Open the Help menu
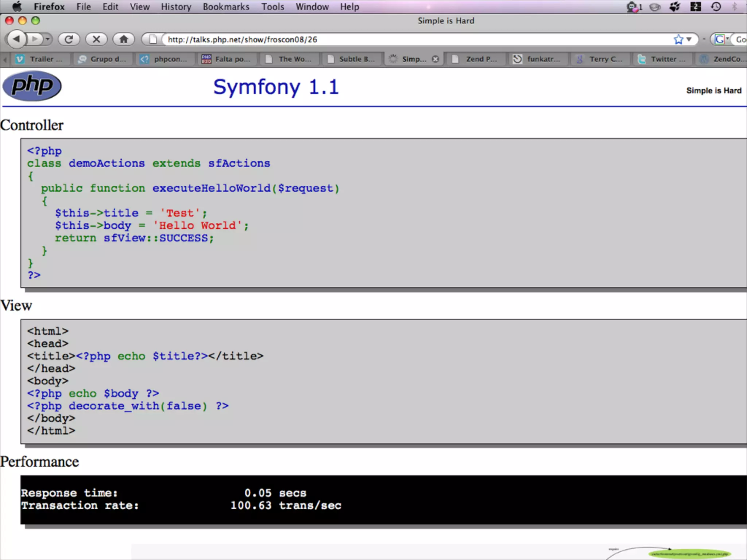This screenshot has width=747, height=560. [x=349, y=7]
